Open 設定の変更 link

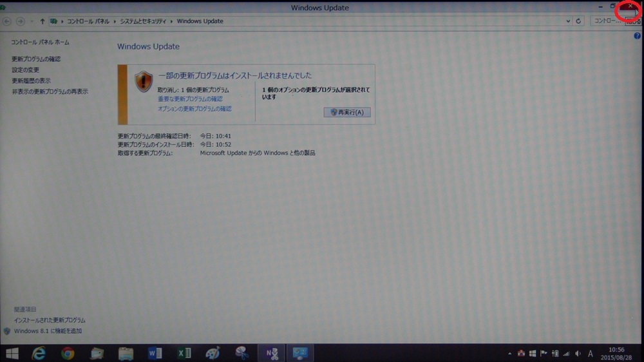pyautogui.click(x=26, y=70)
